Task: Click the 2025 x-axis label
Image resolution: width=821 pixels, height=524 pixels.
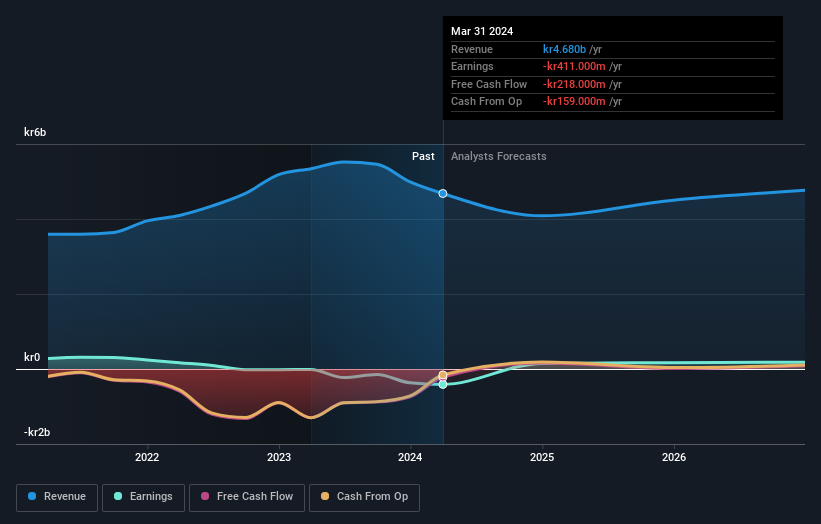Action: [542, 457]
